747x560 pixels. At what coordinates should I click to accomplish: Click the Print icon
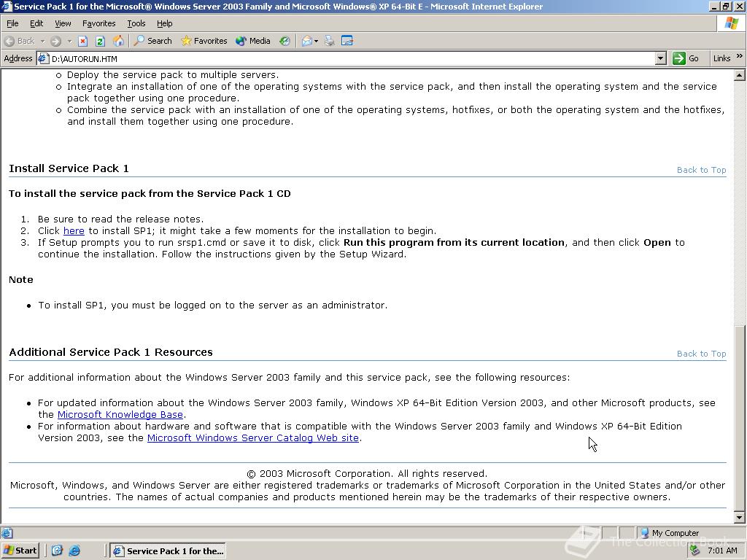[329, 41]
